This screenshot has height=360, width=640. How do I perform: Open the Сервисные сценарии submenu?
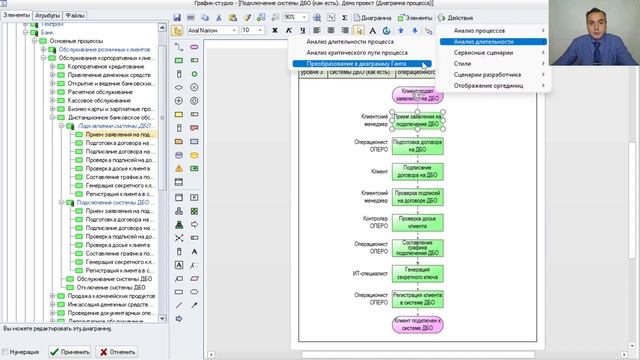(x=493, y=53)
